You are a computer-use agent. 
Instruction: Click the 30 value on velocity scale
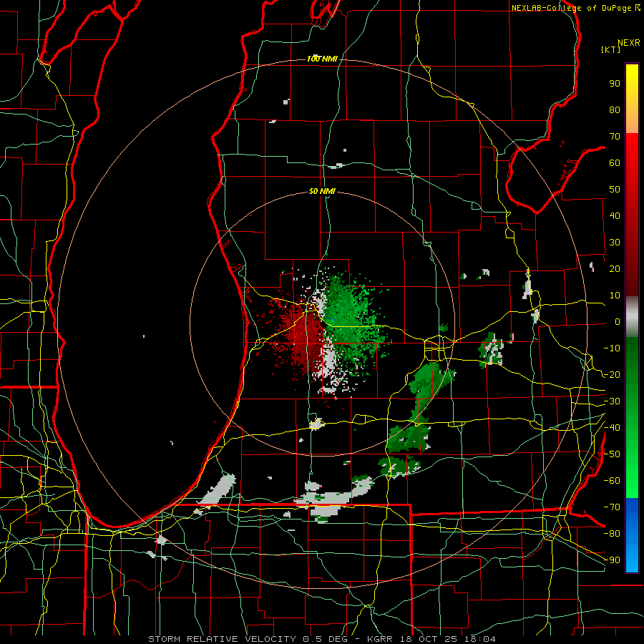[615, 243]
